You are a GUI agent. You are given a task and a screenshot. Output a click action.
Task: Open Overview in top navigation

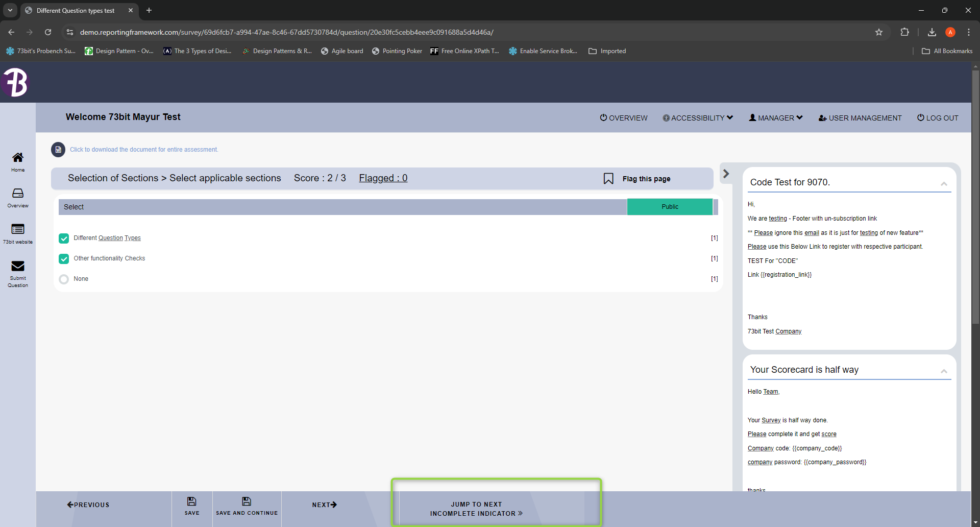pos(624,118)
